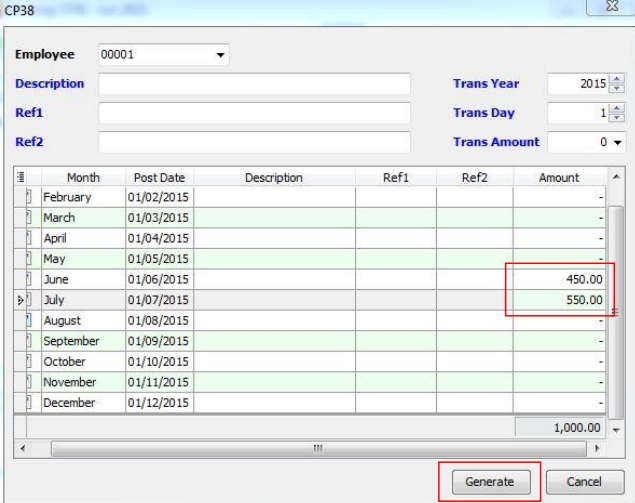635x503 pixels.
Task: Decrease Trans Day with the down arrow
Action: pos(617,118)
